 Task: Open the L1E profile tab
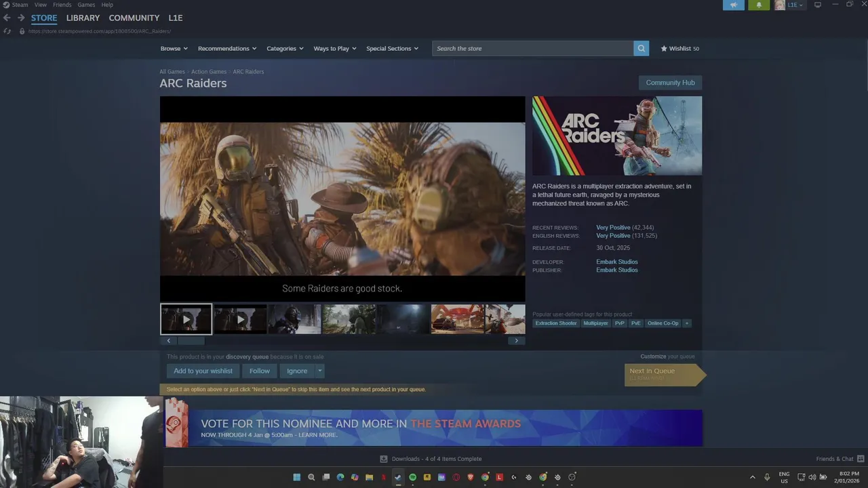pos(176,18)
